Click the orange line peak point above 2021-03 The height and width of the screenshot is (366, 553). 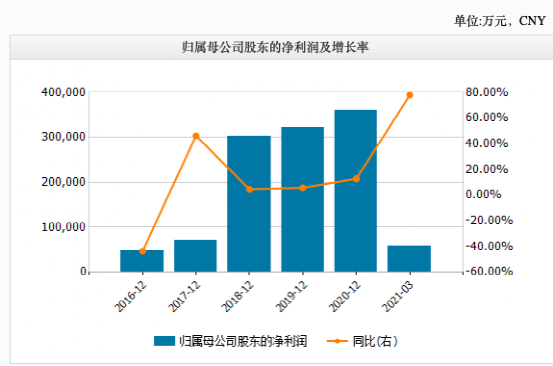(410, 95)
